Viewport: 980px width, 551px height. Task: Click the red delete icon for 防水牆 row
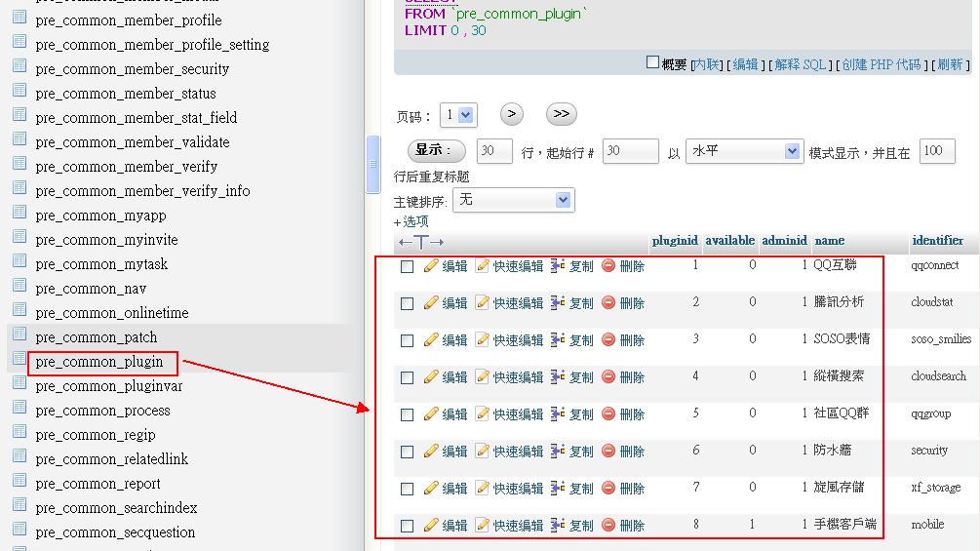click(608, 452)
